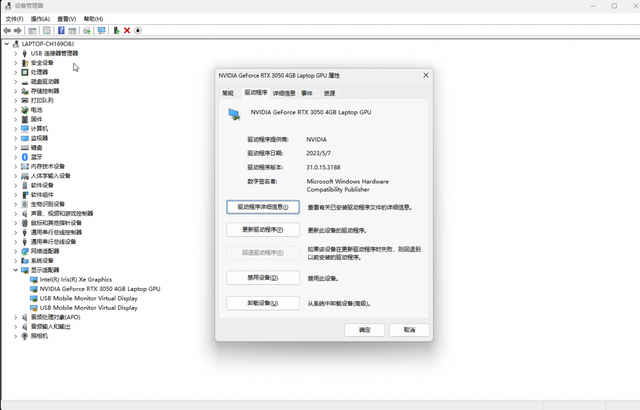Open the 资源 tab
The width and height of the screenshot is (640, 410).
(x=329, y=93)
